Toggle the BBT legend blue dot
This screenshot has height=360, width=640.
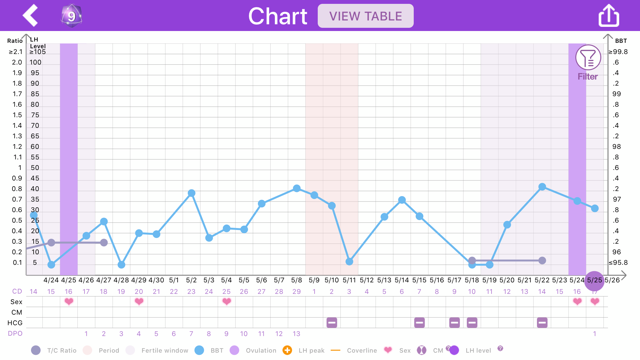199,350
